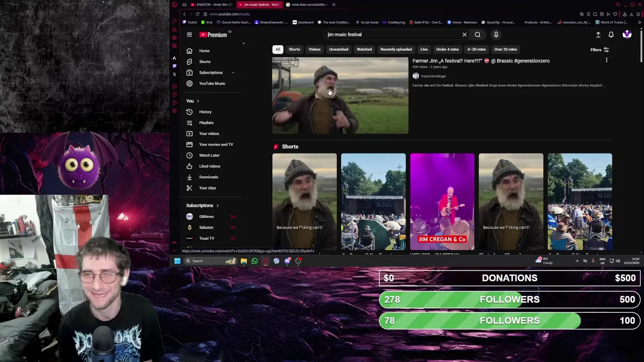Open the Windows Start menu
644x362 pixels.
[177, 261]
